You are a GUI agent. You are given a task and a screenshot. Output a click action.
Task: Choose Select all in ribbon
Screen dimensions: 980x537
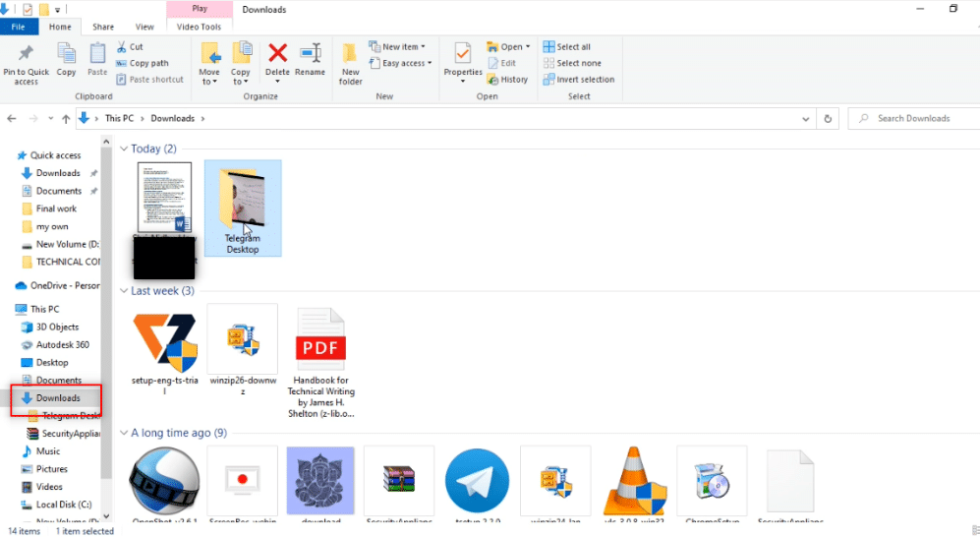pyautogui.click(x=567, y=47)
